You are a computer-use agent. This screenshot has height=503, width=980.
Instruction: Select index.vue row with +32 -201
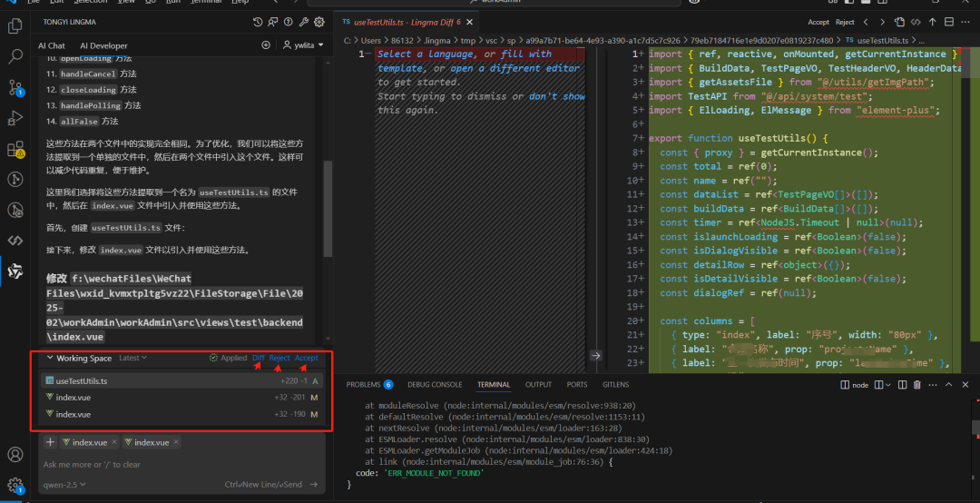(x=182, y=398)
